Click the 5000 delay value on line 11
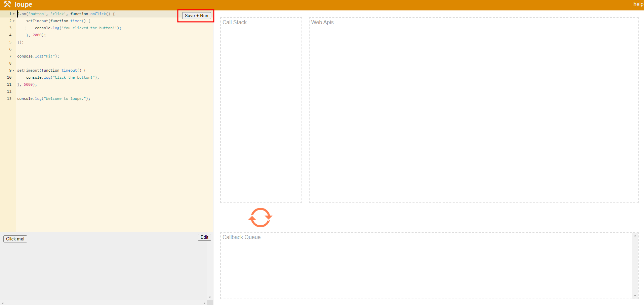 coord(28,84)
